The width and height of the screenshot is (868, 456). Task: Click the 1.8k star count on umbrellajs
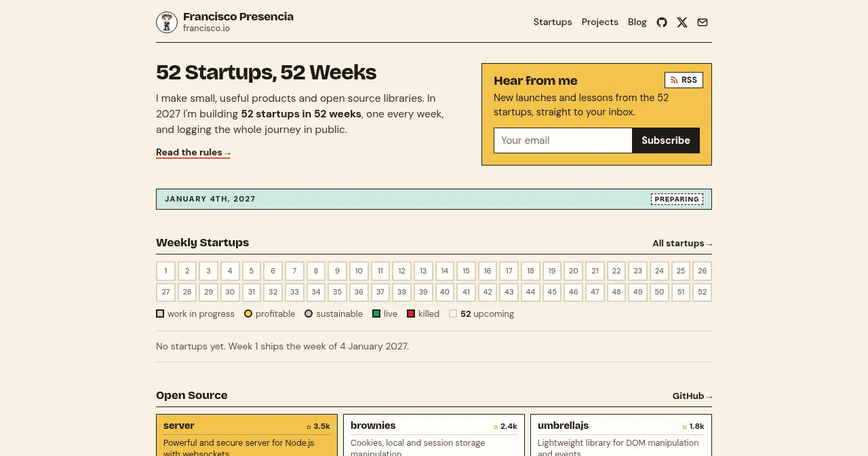tap(694, 427)
